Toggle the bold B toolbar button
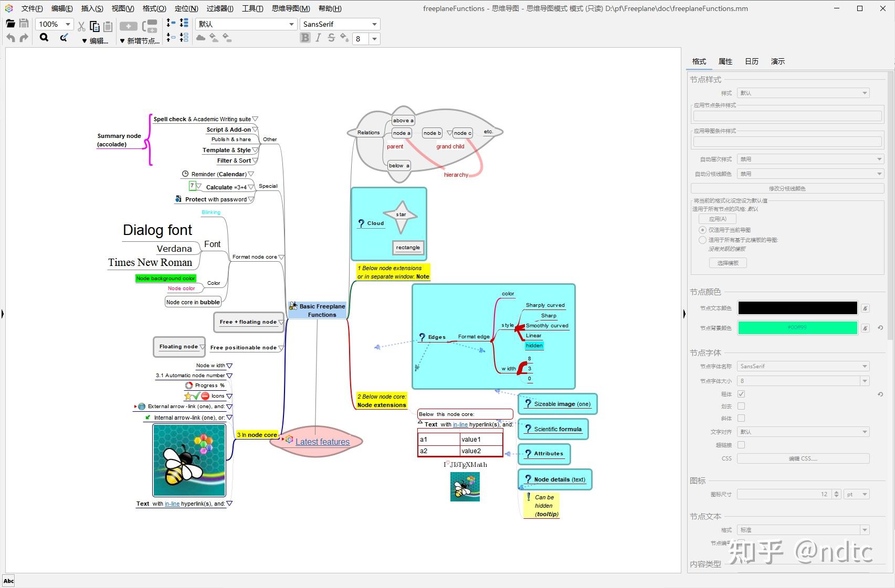This screenshot has height=588, width=895. click(305, 38)
